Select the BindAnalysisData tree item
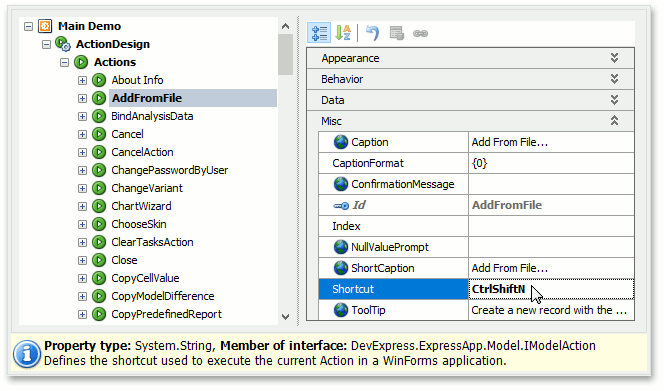 [x=152, y=116]
